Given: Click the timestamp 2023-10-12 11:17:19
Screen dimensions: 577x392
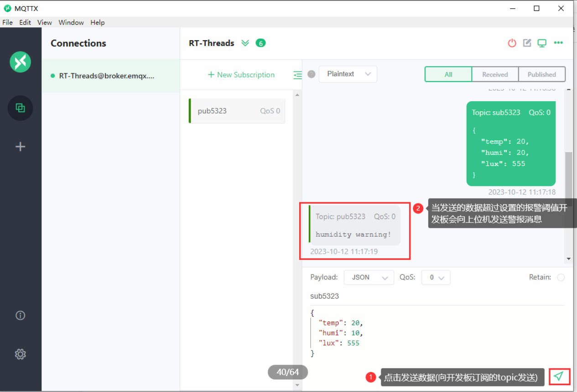Looking at the screenshot, I should pos(344,252).
